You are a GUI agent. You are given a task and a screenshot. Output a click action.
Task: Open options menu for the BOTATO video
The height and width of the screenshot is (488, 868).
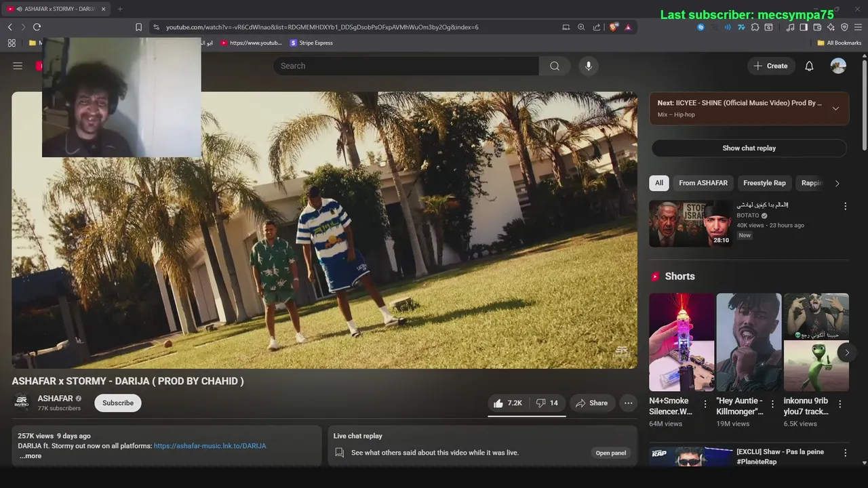tap(845, 206)
